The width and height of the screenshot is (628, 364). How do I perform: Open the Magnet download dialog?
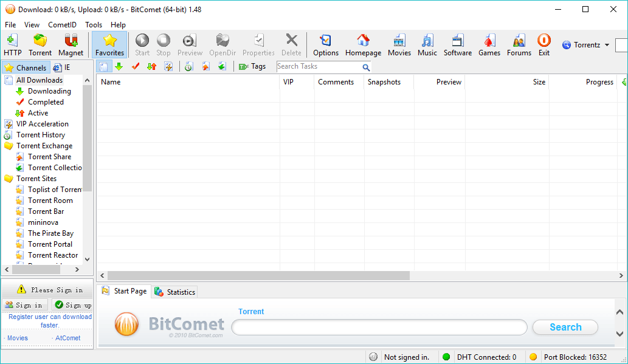pos(71,44)
